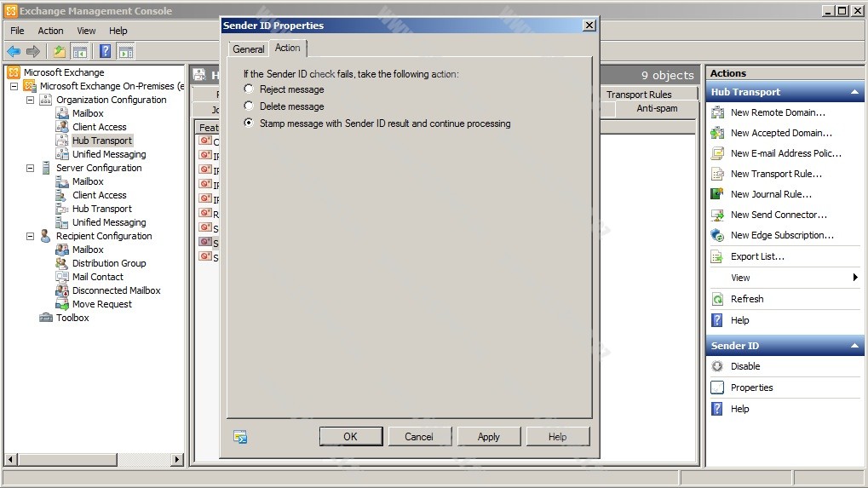Click the PowerShell script icon in dialog
The height and width of the screenshot is (488, 868).
(x=240, y=437)
